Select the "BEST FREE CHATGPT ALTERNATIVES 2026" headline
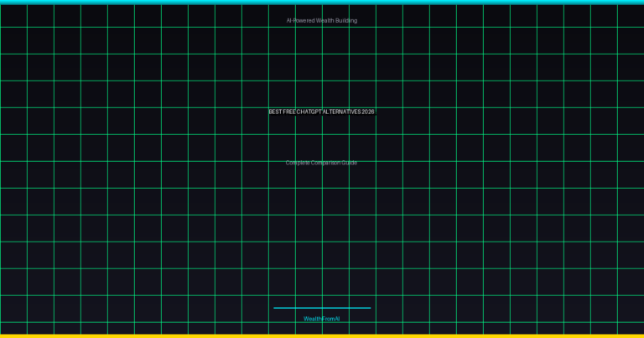This screenshot has width=644, height=338. 321,112
